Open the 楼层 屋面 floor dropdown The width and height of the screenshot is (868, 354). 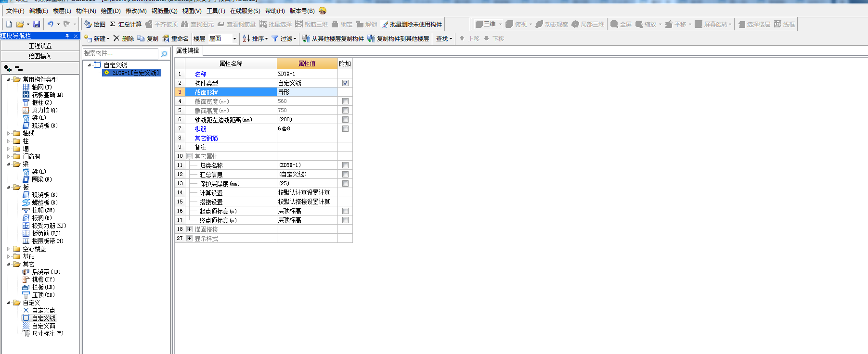pos(234,38)
